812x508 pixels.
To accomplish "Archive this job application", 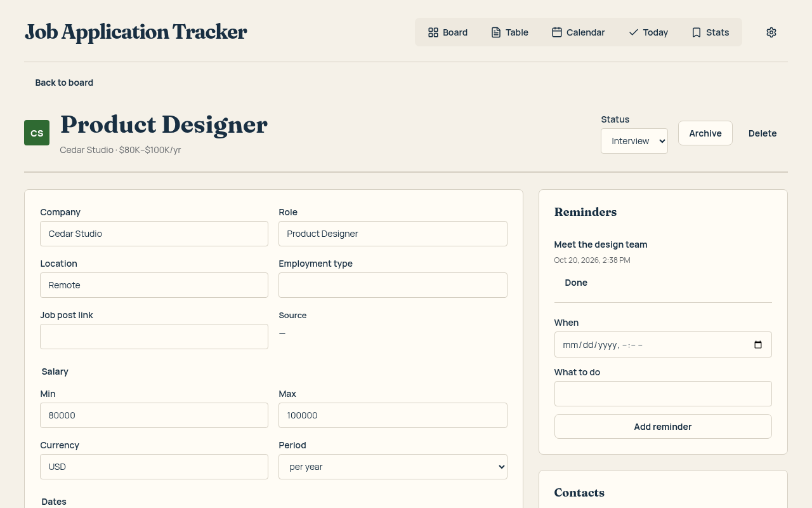I will click(705, 133).
